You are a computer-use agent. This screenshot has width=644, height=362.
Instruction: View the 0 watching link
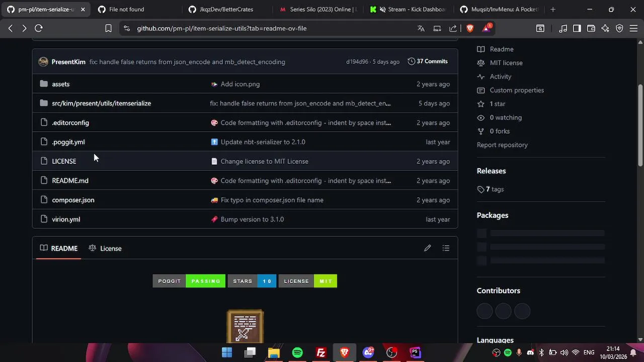[x=506, y=117]
